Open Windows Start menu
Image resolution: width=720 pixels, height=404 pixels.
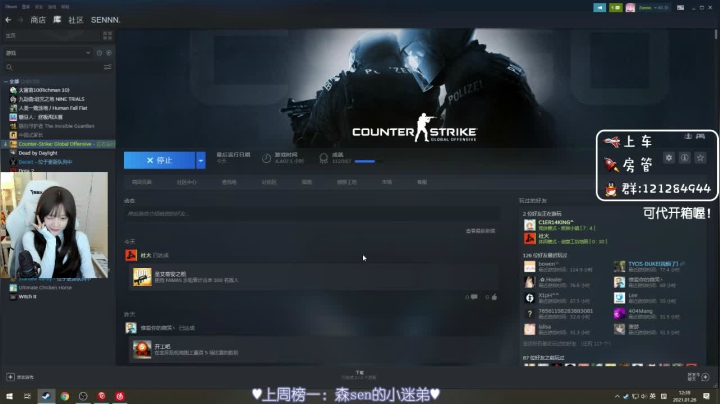point(9,396)
